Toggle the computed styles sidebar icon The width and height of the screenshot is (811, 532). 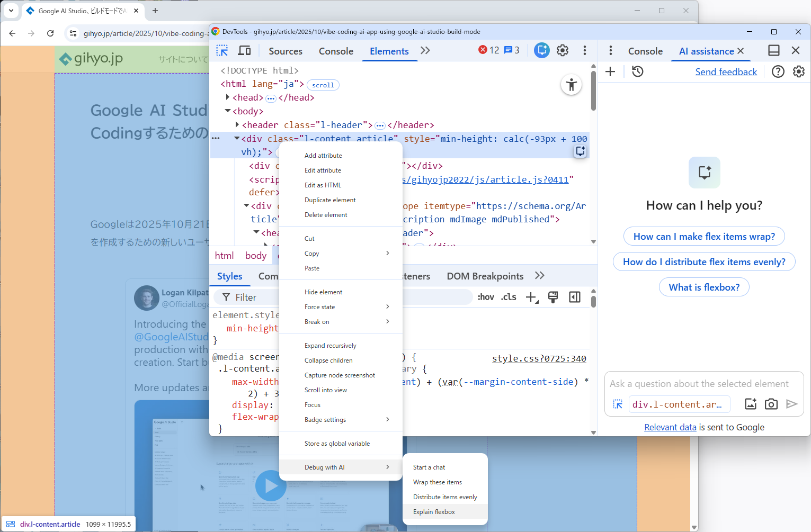[575, 297]
